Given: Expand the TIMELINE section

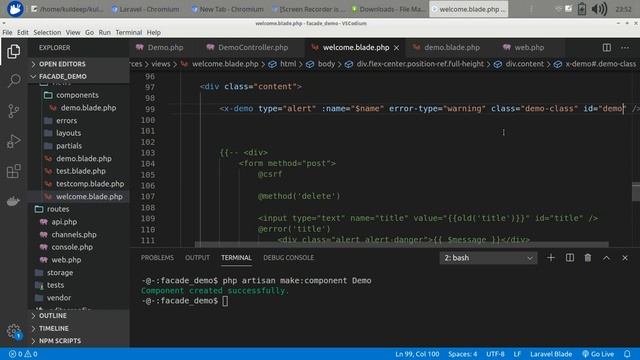Looking at the screenshot, I should [x=79, y=328].
